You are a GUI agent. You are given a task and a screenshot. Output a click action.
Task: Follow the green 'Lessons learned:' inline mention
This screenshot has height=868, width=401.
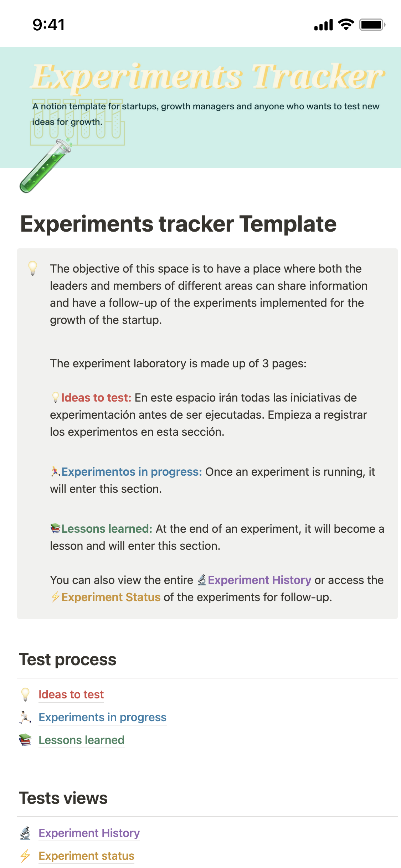click(107, 529)
